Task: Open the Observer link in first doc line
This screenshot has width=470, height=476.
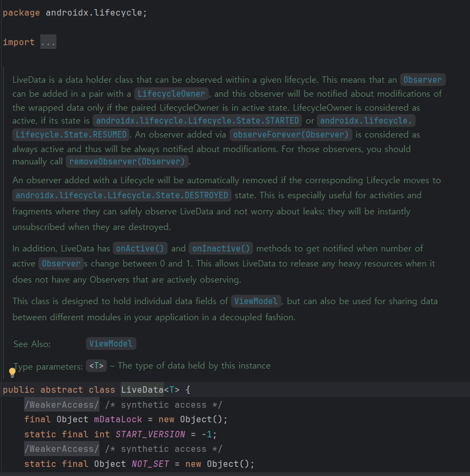Action: click(x=423, y=80)
